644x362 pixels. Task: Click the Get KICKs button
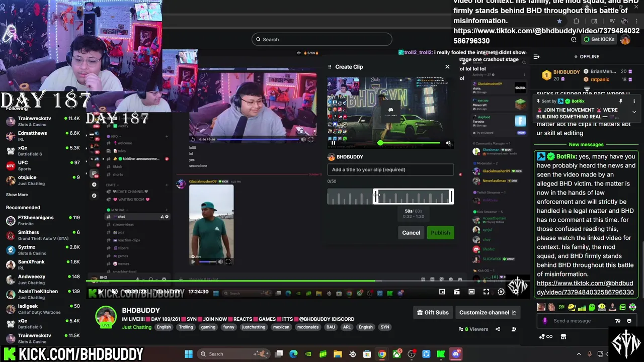pos(599,39)
